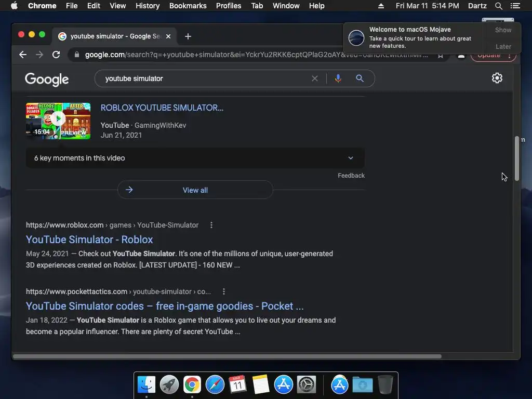The height and width of the screenshot is (399, 532).
Task: Click the Welcome to macOS Mojave notification
Action: point(415,37)
